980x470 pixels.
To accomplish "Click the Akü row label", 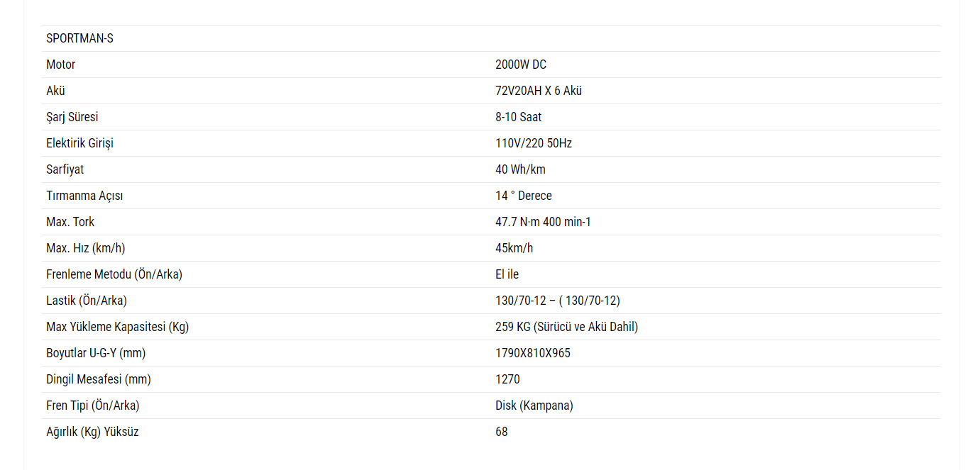I will 56,91.
